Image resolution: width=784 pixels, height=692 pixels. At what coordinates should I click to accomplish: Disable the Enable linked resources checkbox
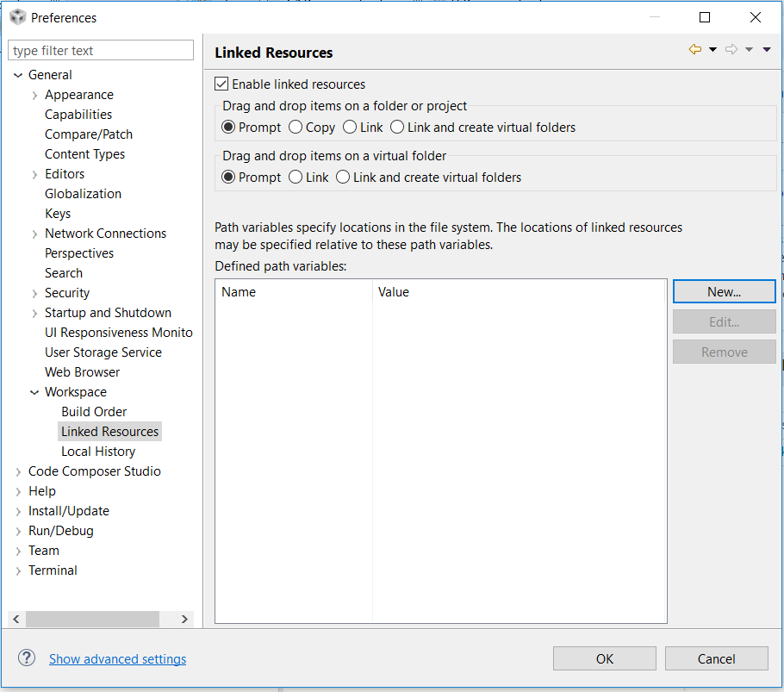coord(221,84)
